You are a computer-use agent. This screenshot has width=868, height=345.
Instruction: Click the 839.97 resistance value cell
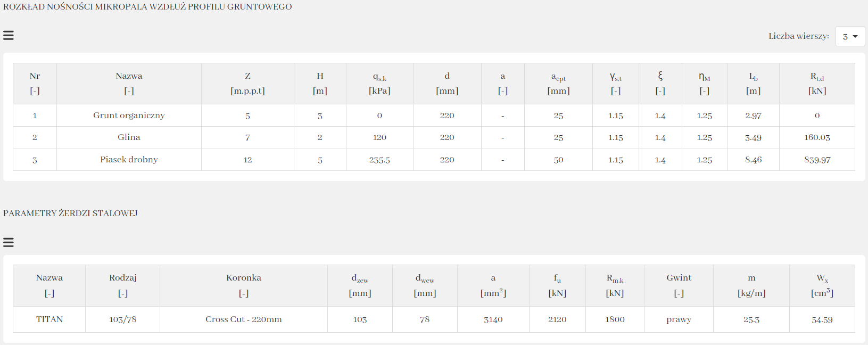point(817,160)
